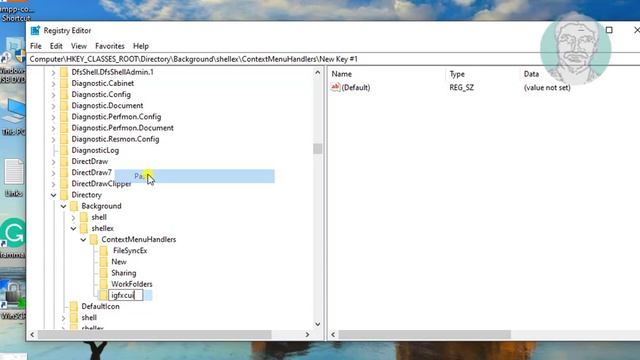
Task: Select the Background folder icon
Action: click(74, 206)
